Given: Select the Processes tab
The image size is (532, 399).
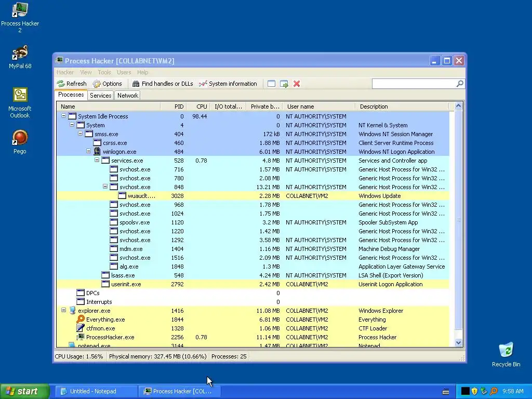Looking at the screenshot, I should click(71, 95).
